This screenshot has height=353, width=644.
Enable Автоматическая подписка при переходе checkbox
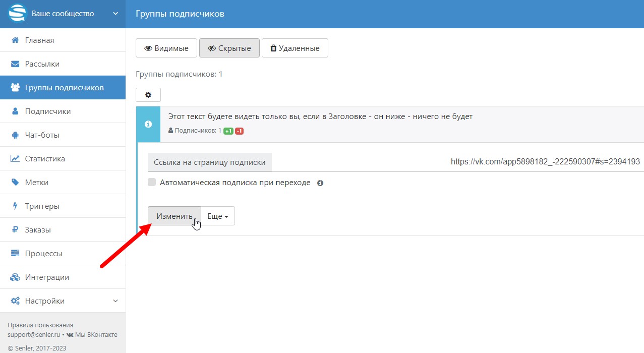(x=152, y=183)
